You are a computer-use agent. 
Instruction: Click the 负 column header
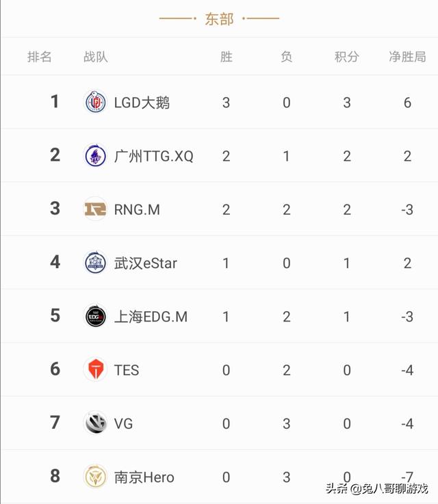(287, 57)
